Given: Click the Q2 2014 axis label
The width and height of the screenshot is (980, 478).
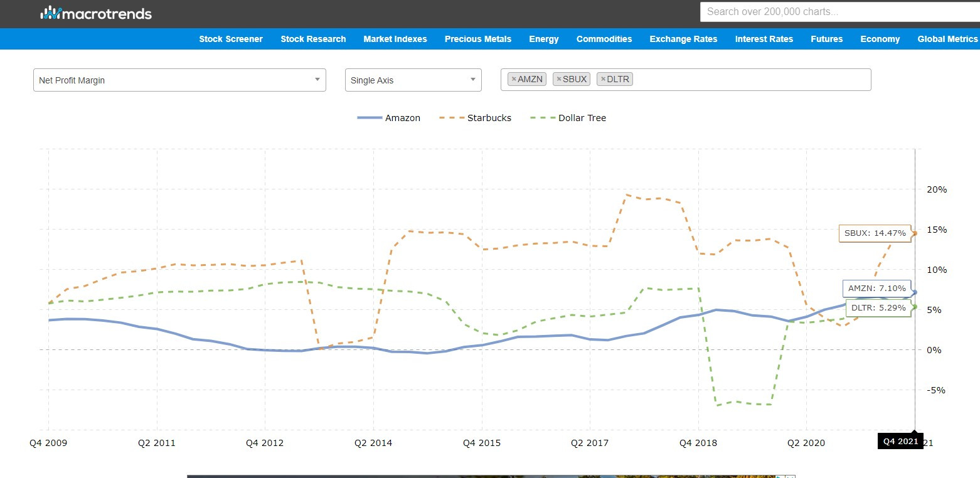Looking at the screenshot, I should 373,443.
